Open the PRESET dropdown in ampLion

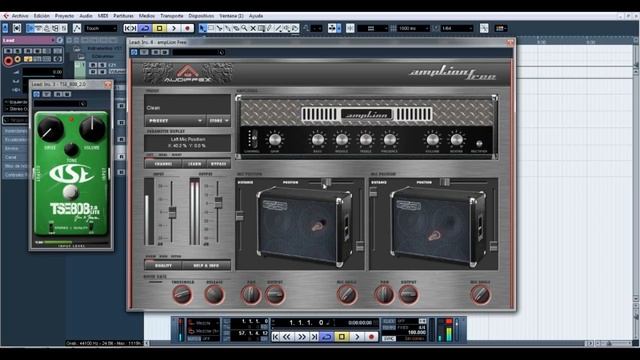pos(176,121)
